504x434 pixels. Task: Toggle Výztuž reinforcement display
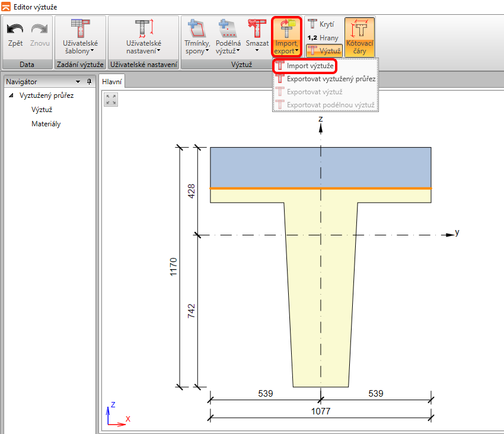point(324,50)
